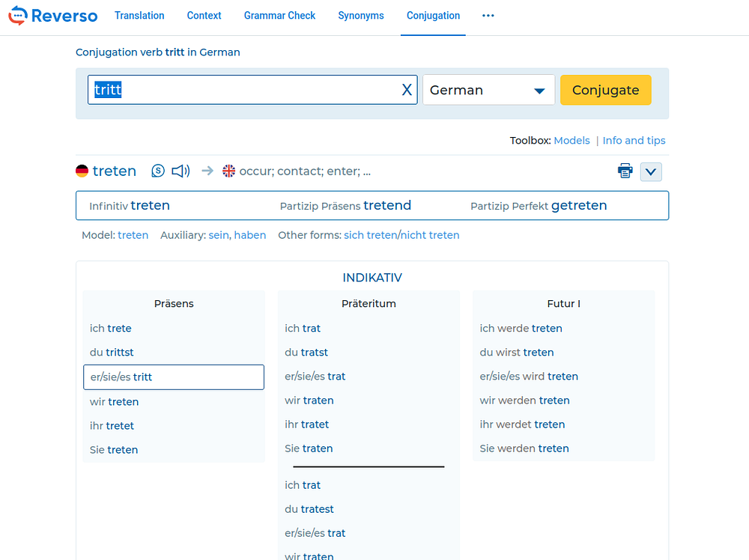
Task: Click the yellow Conjugate button
Action: click(605, 90)
